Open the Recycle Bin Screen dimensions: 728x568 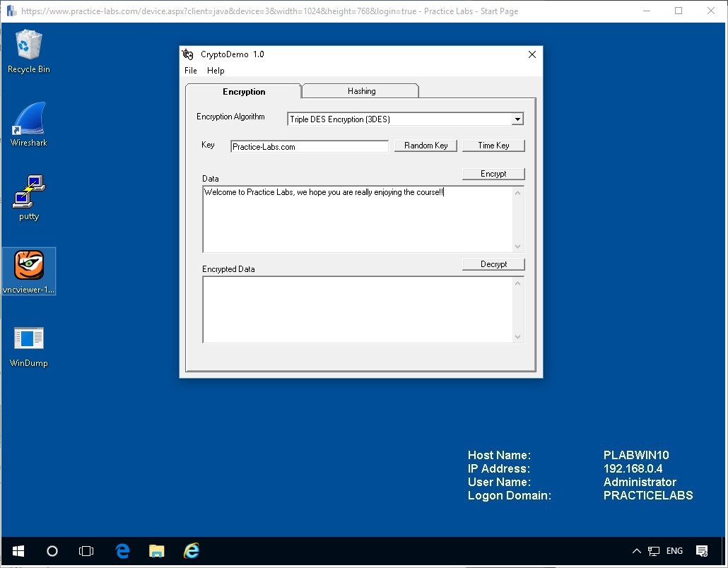pos(28,51)
